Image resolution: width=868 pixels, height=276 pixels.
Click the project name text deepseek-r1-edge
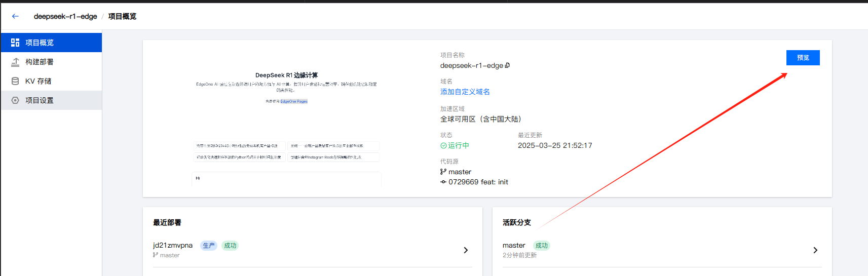pos(472,65)
